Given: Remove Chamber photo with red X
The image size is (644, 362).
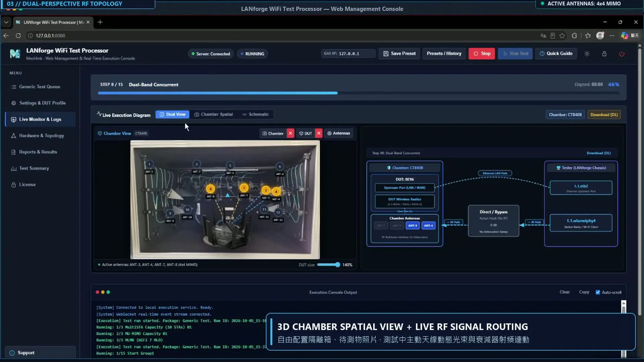Looking at the screenshot, I should (290, 133).
